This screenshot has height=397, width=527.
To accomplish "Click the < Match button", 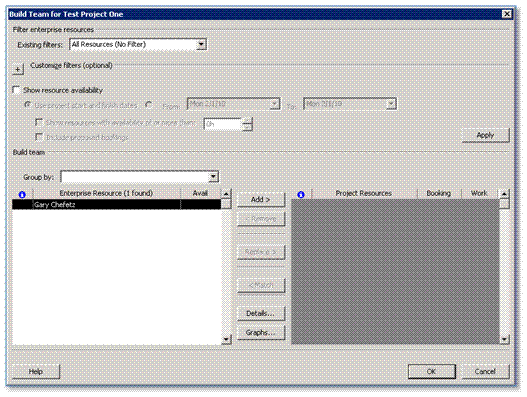I will click(261, 285).
